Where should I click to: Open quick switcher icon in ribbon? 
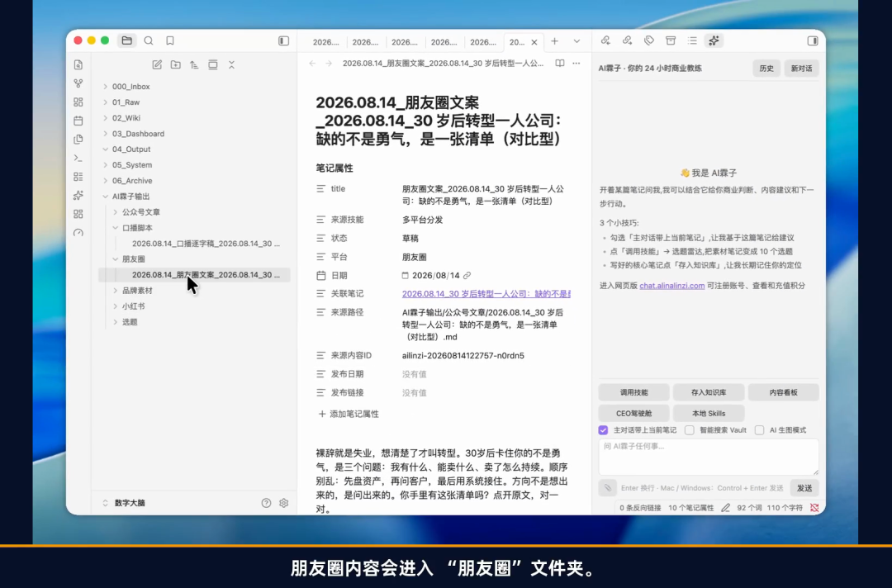point(78,64)
